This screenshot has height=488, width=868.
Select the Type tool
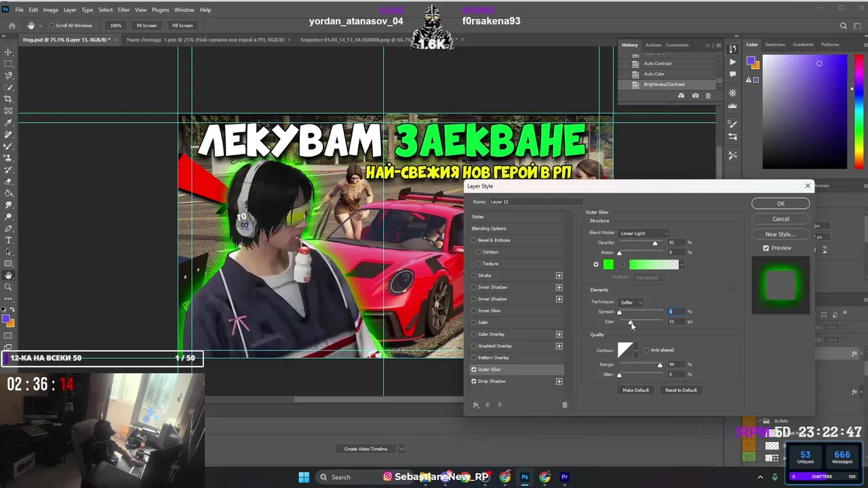[x=8, y=240]
